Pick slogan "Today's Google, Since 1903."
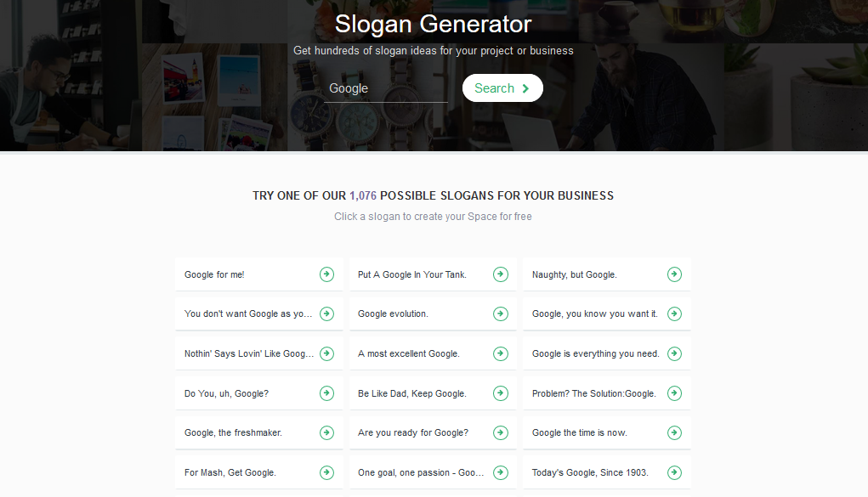 click(607, 472)
